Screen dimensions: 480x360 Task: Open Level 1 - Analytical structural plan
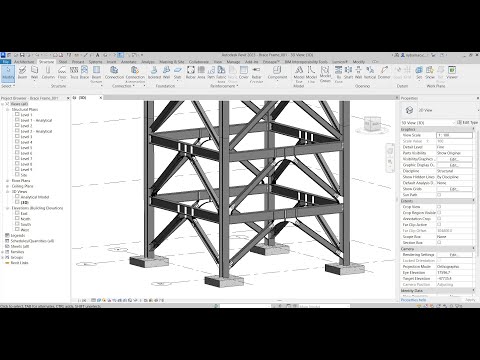tap(36, 120)
